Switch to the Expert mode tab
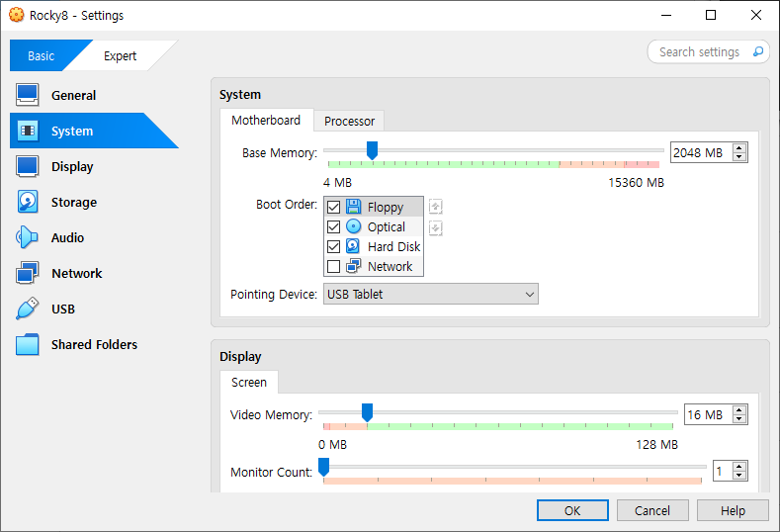The image size is (780, 532). point(120,55)
